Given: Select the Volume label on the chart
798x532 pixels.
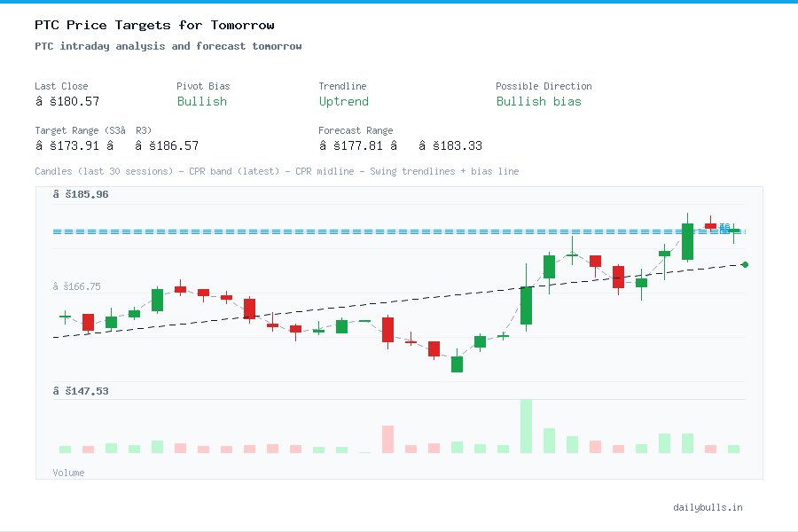Looking at the screenshot, I should (68, 473).
